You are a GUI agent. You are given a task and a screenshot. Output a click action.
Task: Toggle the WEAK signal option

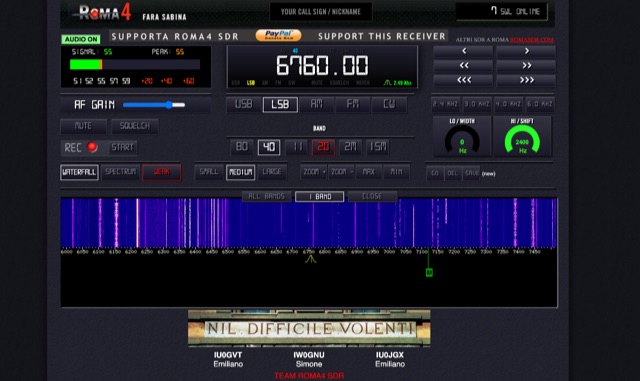click(162, 172)
